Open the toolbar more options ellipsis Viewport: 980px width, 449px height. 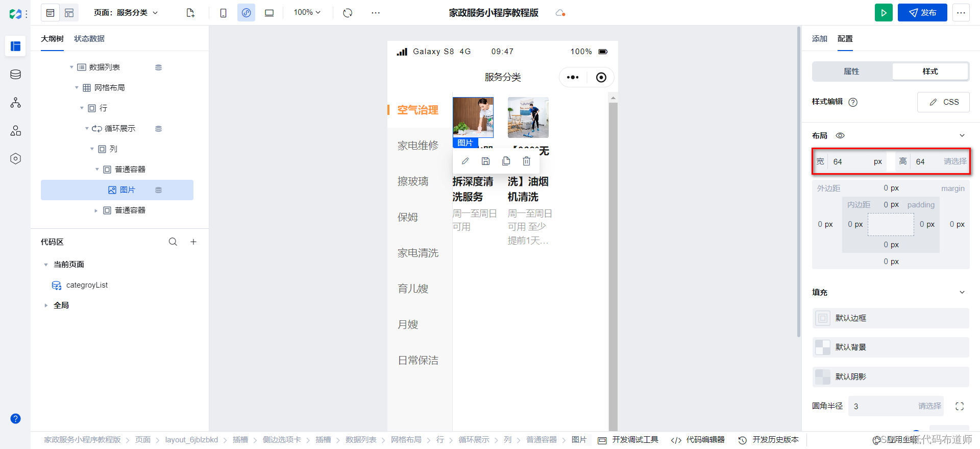pyautogui.click(x=376, y=13)
